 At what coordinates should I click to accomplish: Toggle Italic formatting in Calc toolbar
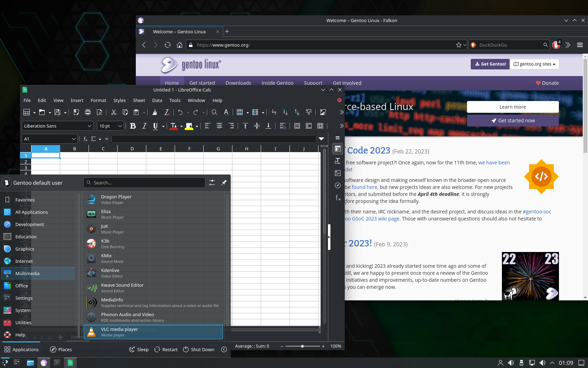pyautogui.click(x=144, y=126)
